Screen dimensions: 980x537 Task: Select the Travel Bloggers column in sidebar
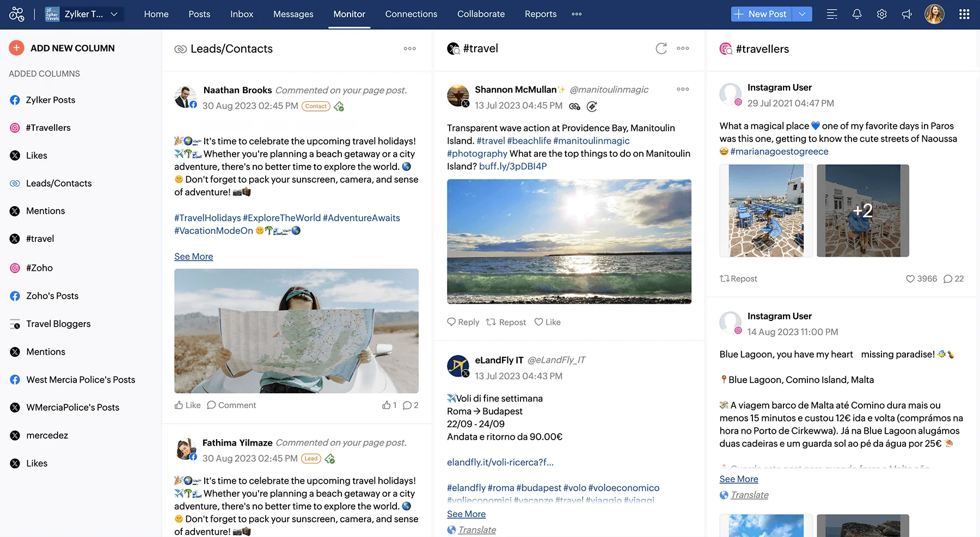click(x=58, y=324)
